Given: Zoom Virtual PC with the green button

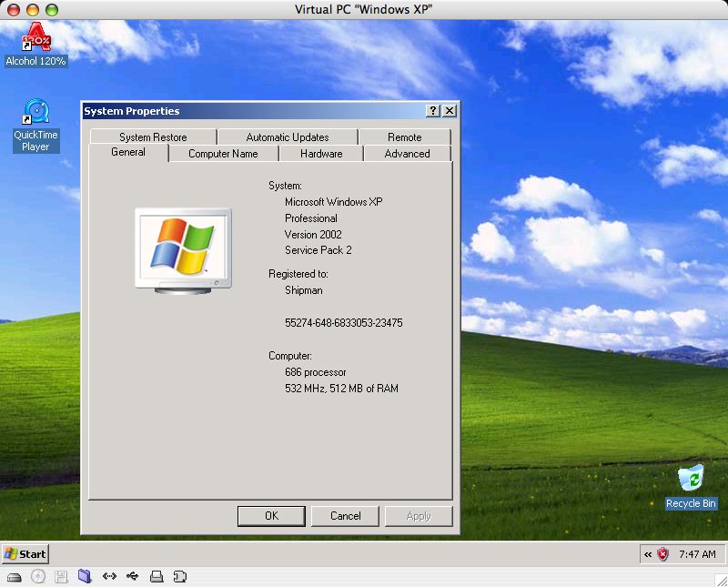Looking at the screenshot, I should [x=52, y=9].
